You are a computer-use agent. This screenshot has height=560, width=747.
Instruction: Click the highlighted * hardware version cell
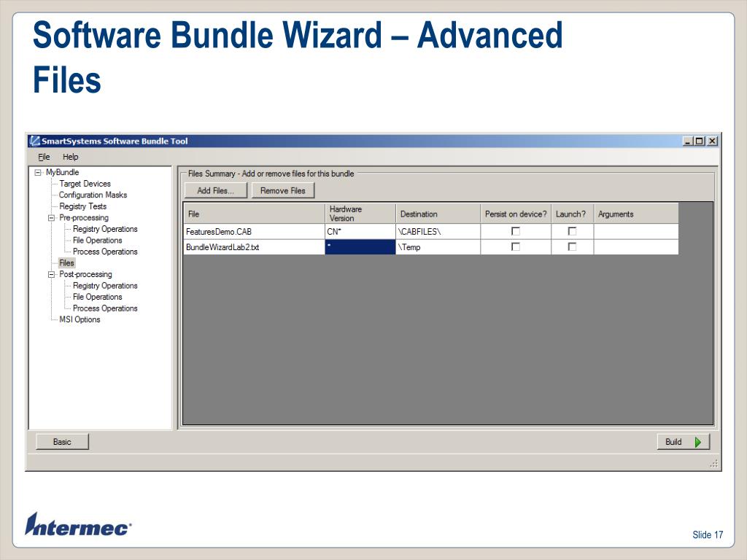point(360,247)
